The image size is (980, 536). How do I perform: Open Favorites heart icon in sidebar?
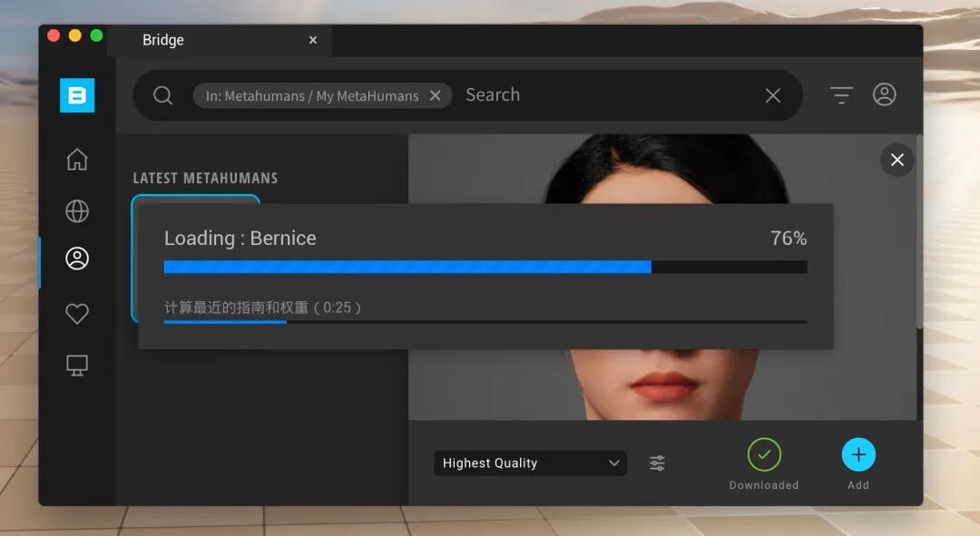tap(77, 314)
